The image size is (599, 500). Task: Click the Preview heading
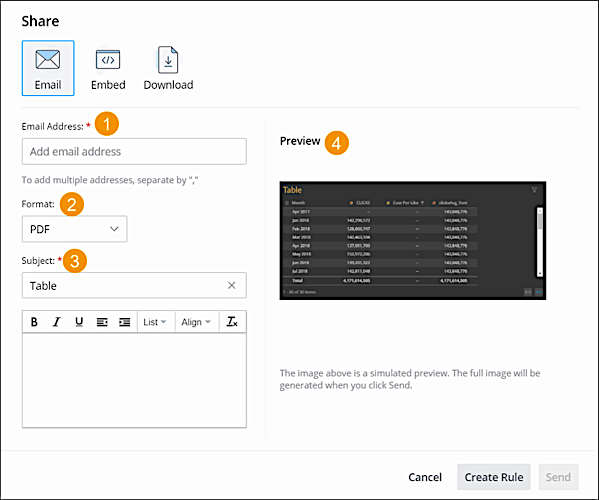(300, 141)
